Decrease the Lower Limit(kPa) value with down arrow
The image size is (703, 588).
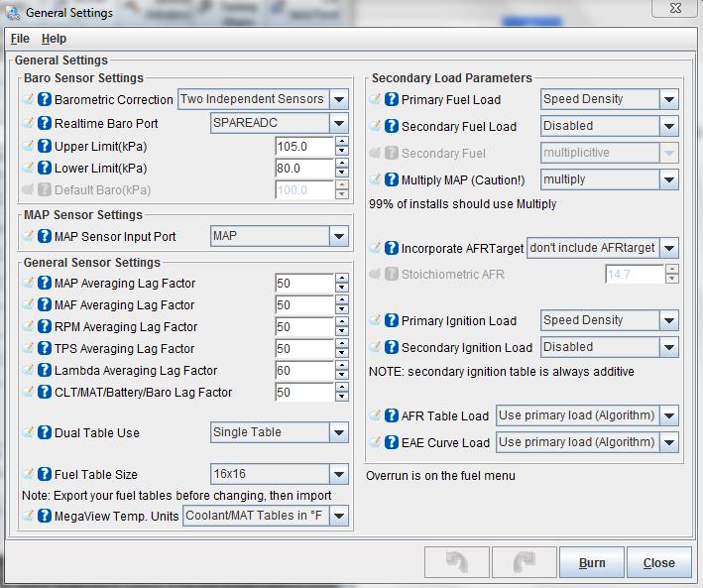tap(342, 174)
